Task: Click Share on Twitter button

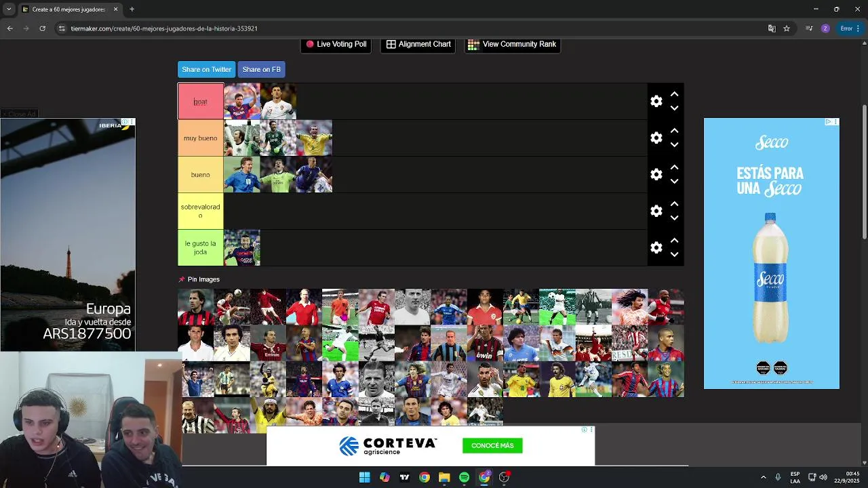Action: click(x=206, y=69)
